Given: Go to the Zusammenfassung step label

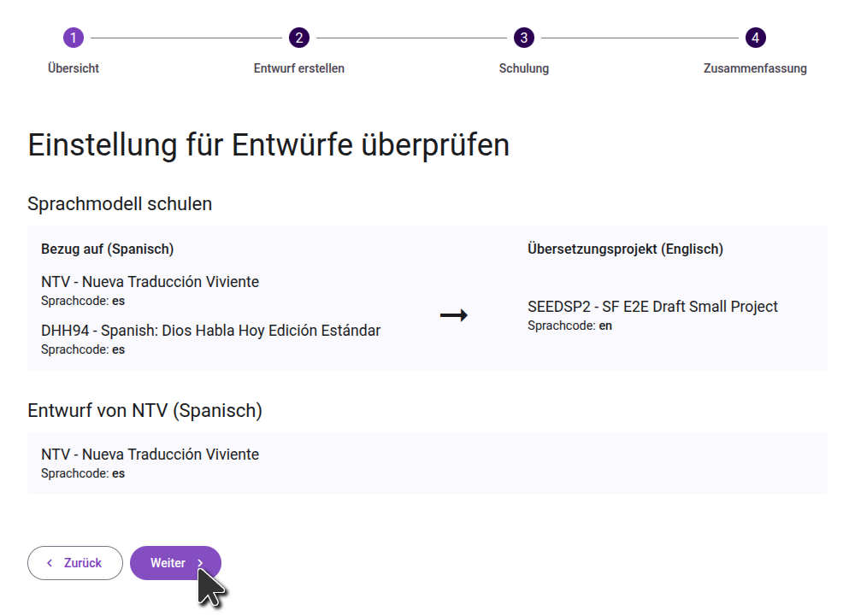Looking at the screenshot, I should [755, 68].
